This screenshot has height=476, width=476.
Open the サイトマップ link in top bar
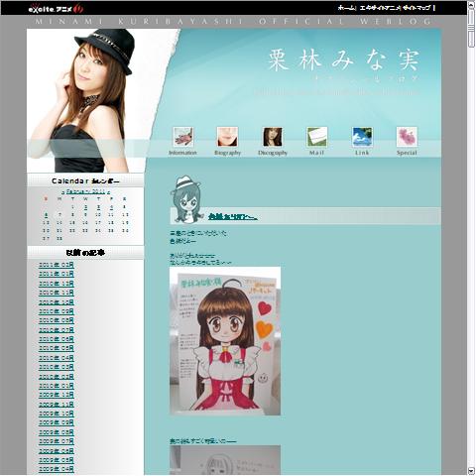[x=416, y=8]
